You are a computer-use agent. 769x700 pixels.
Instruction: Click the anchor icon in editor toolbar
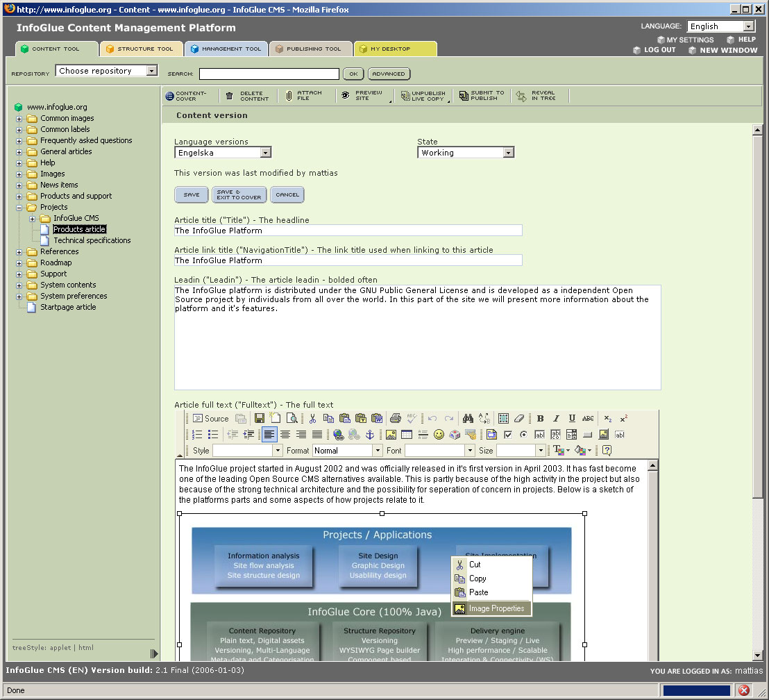click(370, 435)
